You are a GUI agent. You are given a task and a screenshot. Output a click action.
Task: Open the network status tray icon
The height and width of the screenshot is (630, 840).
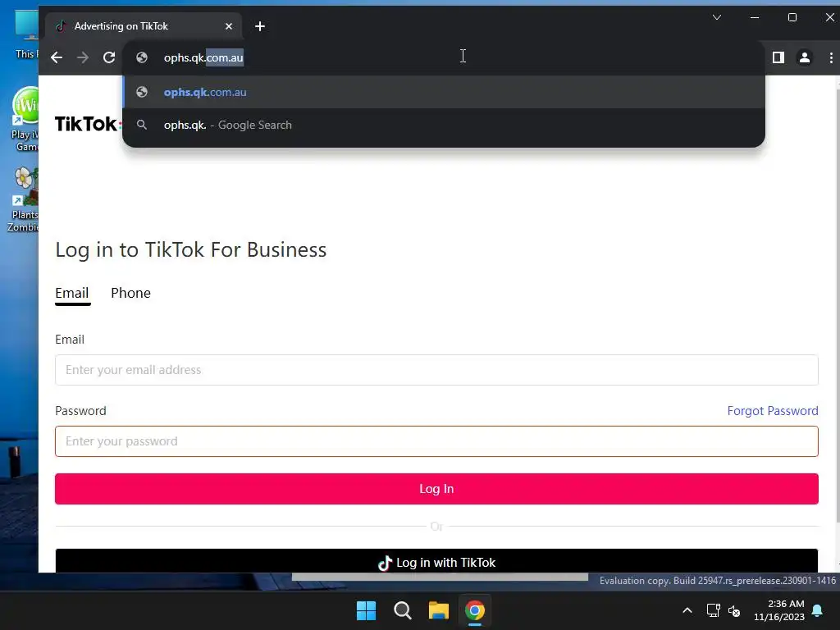[713, 610]
